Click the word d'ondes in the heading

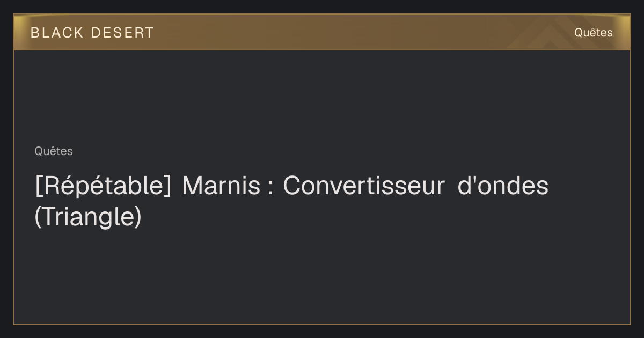(503, 186)
